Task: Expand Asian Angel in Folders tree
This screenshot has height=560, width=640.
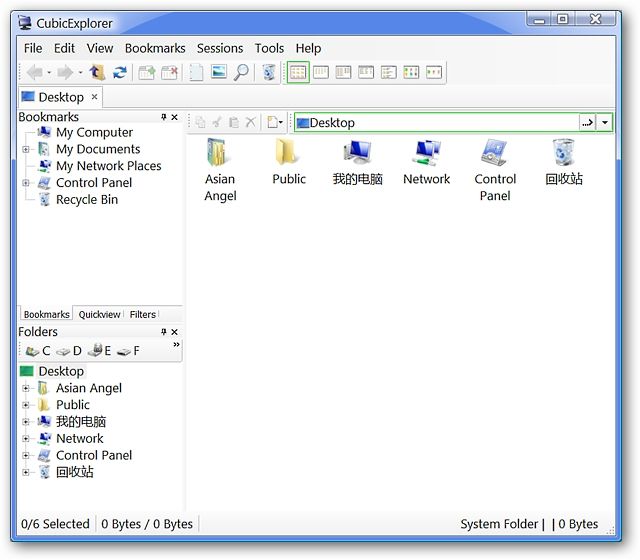Action: click(x=26, y=388)
